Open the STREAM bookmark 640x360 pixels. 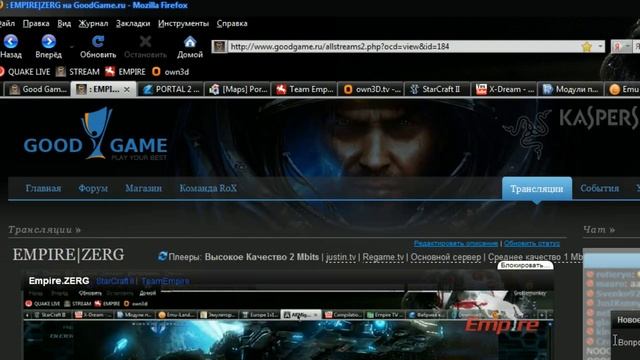tap(78, 72)
